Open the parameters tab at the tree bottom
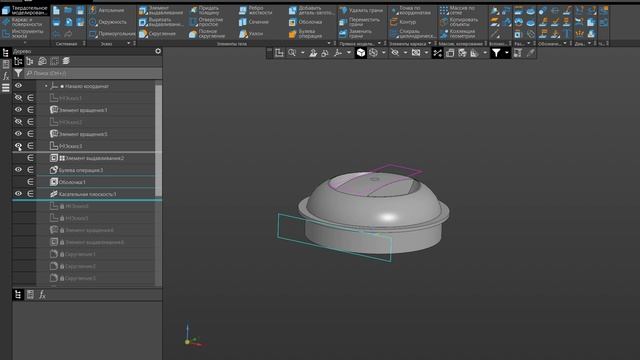This screenshot has height=360, width=640. coord(30,295)
